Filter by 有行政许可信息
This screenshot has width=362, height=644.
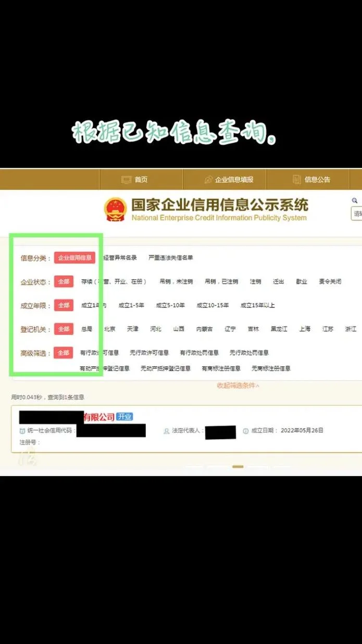(x=99, y=353)
